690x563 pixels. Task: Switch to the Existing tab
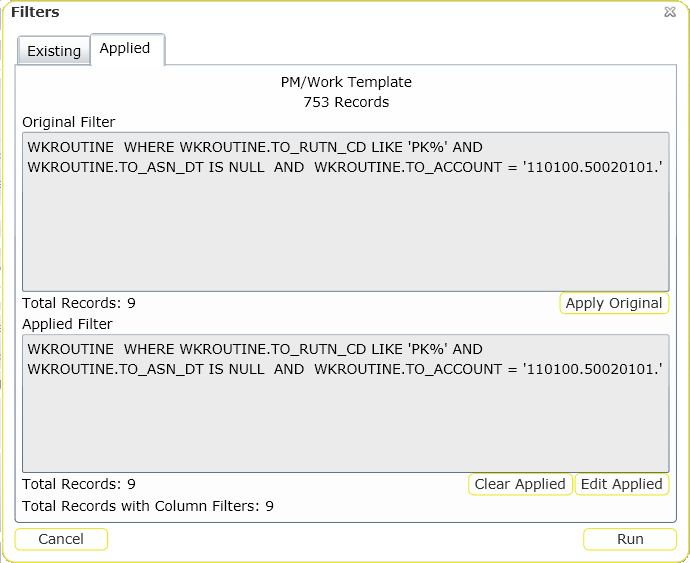(x=54, y=51)
